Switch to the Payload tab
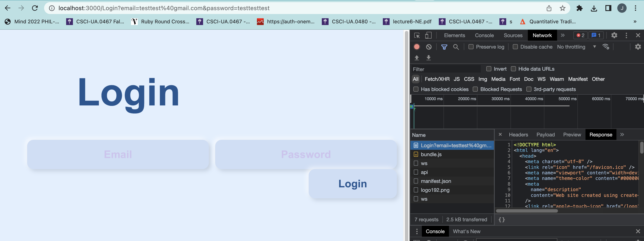This screenshot has height=241, width=644. (545, 135)
